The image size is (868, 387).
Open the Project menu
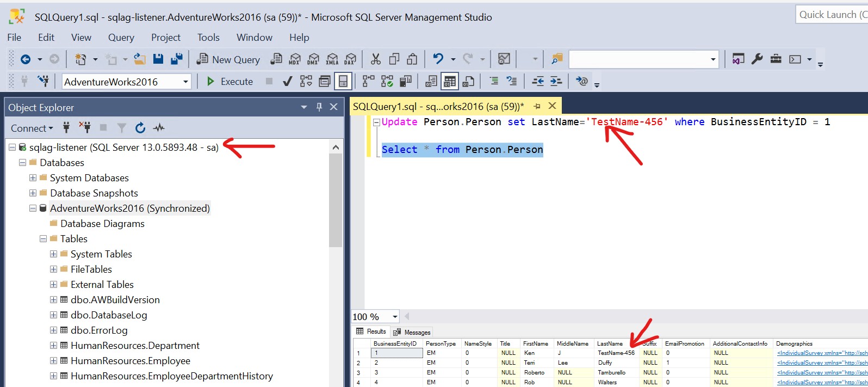(166, 38)
